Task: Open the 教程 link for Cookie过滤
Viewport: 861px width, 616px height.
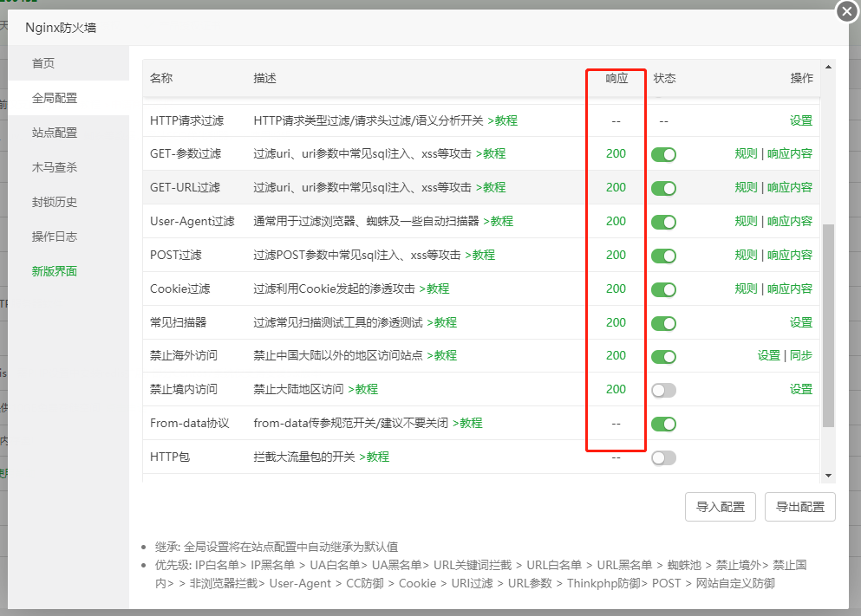Action: tap(434, 289)
